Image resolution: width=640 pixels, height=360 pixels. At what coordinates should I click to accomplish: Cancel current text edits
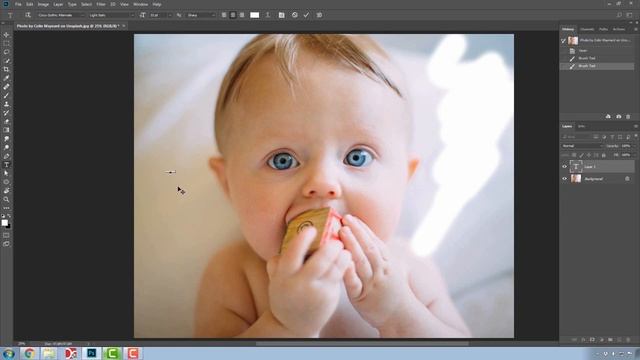(x=295, y=15)
